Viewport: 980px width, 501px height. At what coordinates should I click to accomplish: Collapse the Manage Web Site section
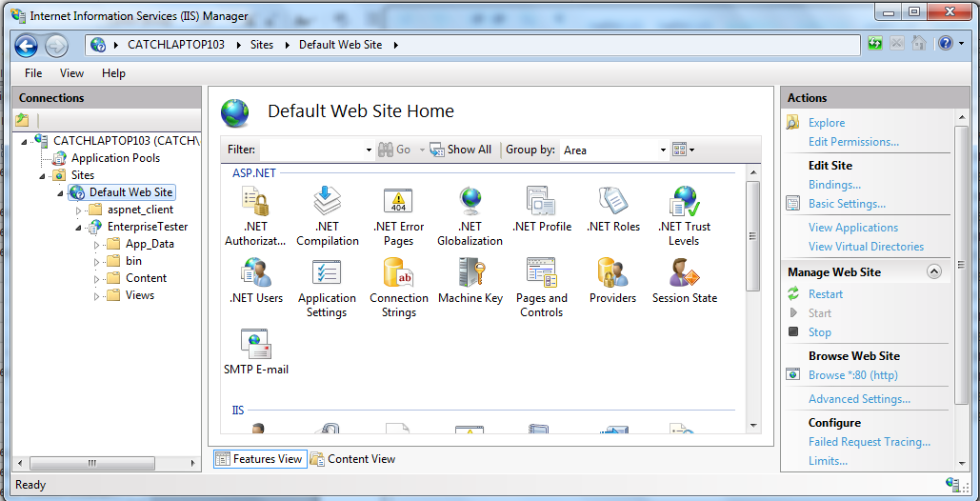pyautogui.click(x=933, y=271)
